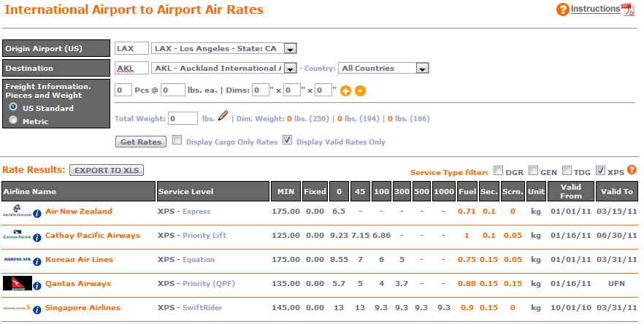The height and width of the screenshot is (324, 644).
Task: Open the Instructions PDF icon
Action: pos(628,9)
